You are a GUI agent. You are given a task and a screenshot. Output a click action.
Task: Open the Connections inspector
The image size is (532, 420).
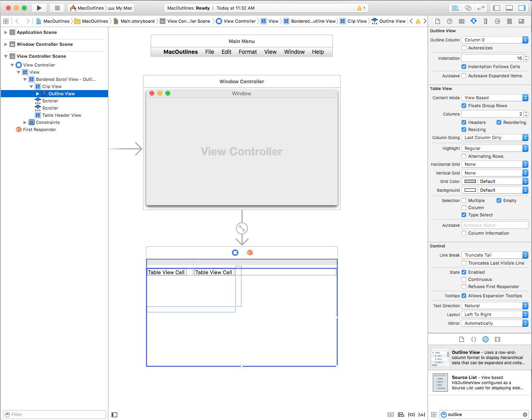[497, 21]
